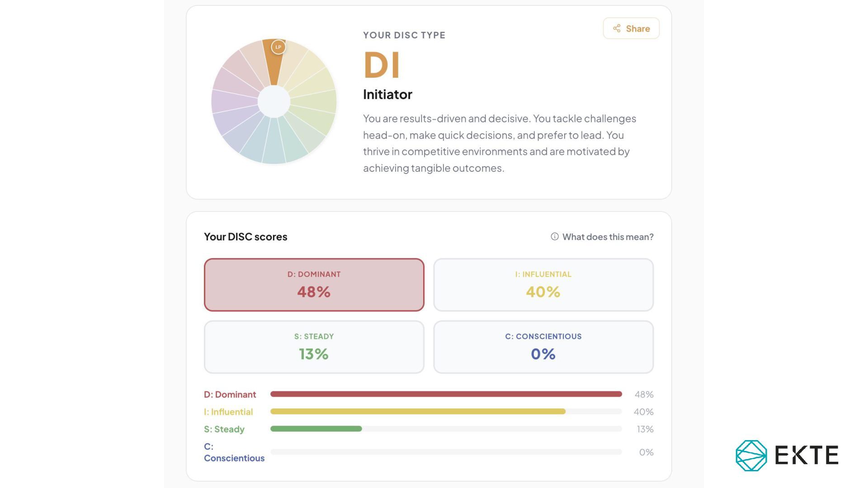This screenshot has height=488, width=868.
Task: Select the D: Dominant 48% score card
Action: pyautogui.click(x=314, y=285)
